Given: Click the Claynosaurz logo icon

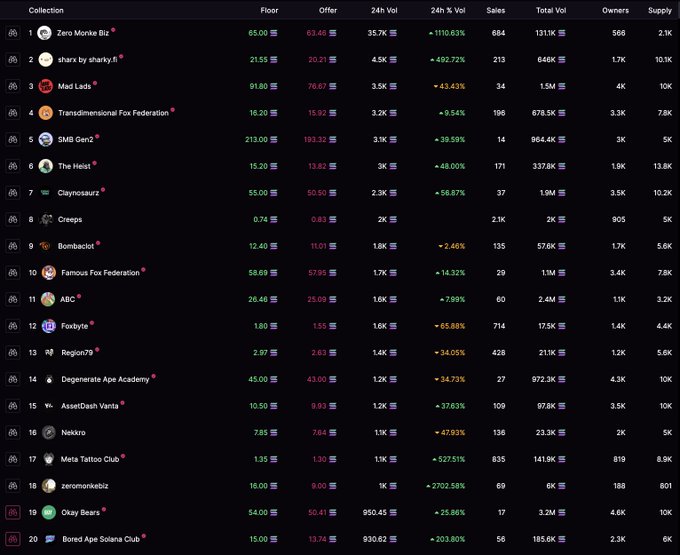Looking at the screenshot, I should [x=45, y=193].
